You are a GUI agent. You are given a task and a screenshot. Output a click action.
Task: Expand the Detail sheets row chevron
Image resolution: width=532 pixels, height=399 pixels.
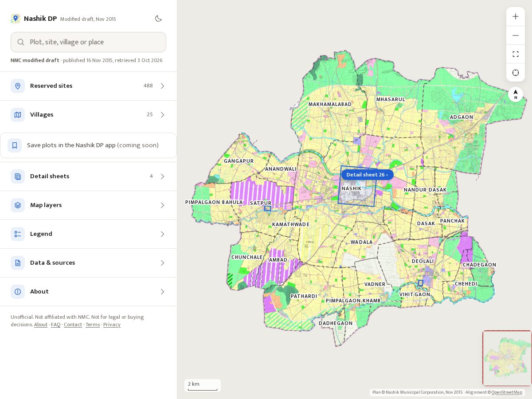click(x=162, y=176)
